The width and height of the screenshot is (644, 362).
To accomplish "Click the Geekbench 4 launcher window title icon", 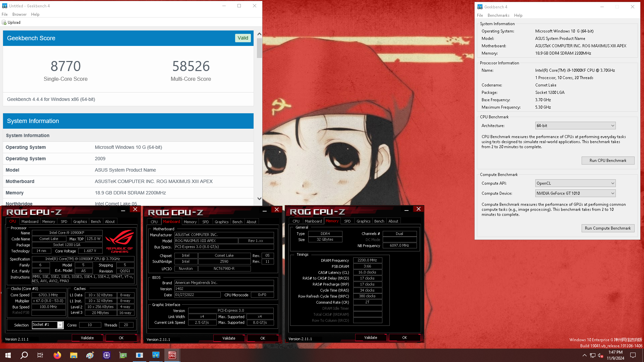I will click(x=480, y=7).
